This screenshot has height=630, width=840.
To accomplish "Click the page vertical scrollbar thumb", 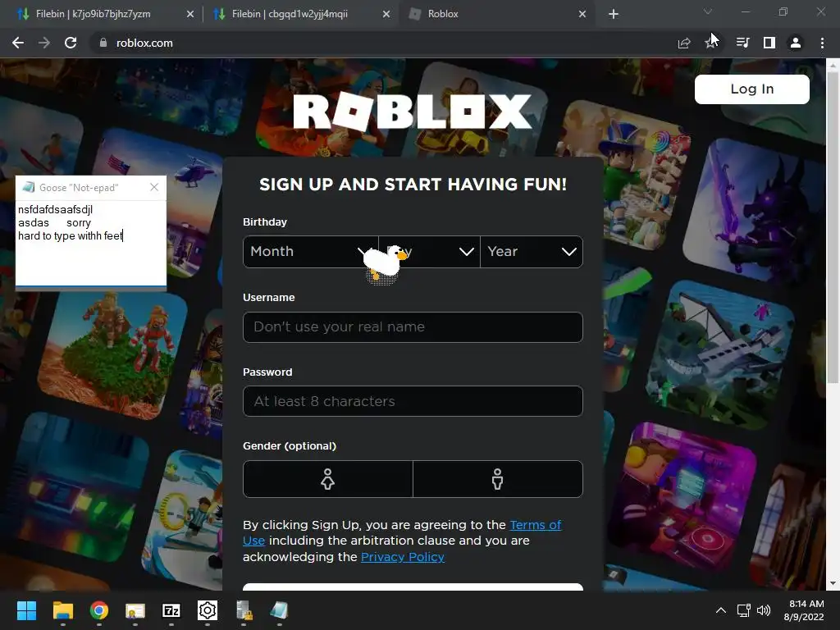I will [x=832, y=228].
